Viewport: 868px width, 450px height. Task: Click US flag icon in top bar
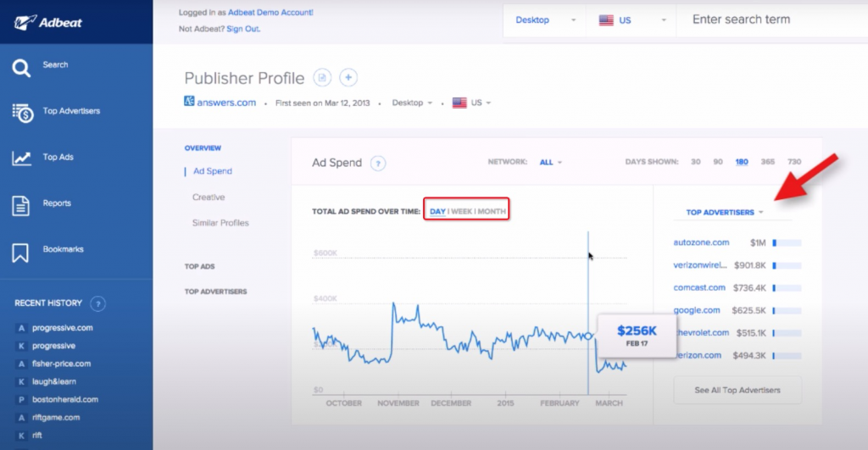click(606, 20)
